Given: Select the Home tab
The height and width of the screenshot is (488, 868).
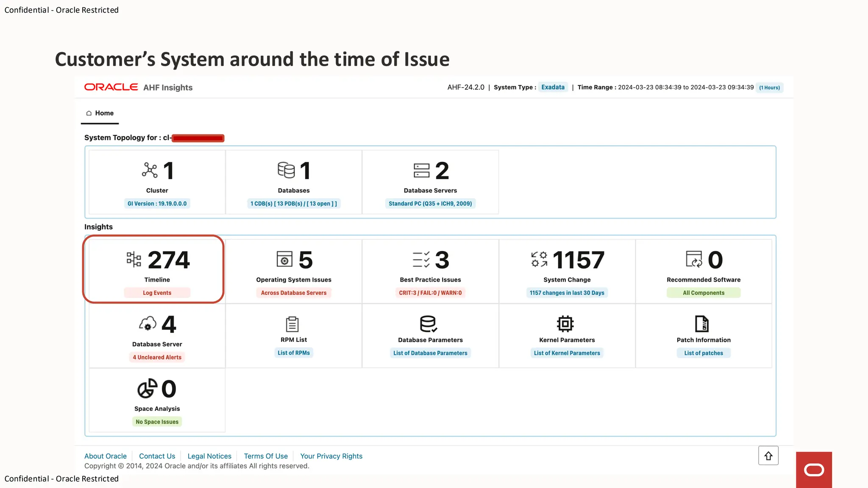Looking at the screenshot, I should pos(100,113).
